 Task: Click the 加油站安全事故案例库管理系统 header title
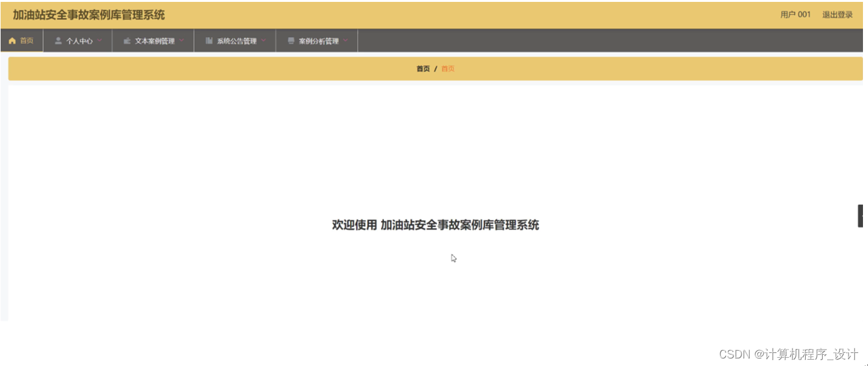click(x=89, y=14)
